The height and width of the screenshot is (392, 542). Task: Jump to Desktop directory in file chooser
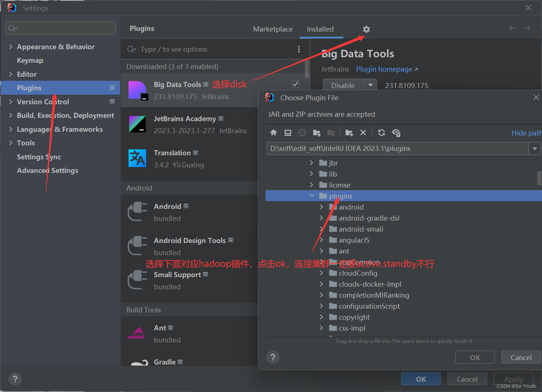(288, 133)
